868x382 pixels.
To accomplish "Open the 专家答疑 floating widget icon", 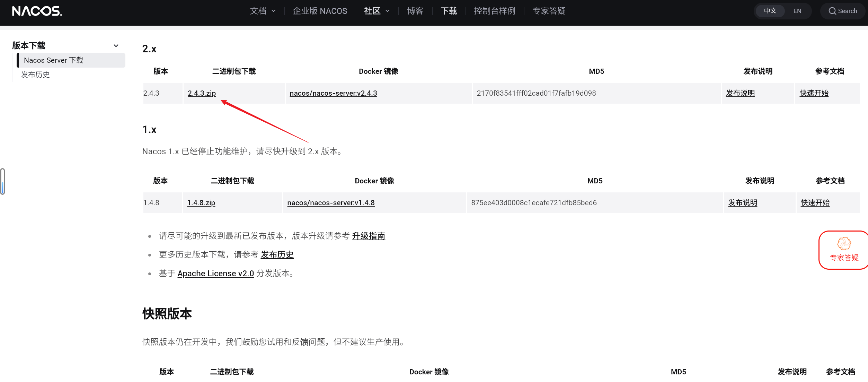I will 844,244.
